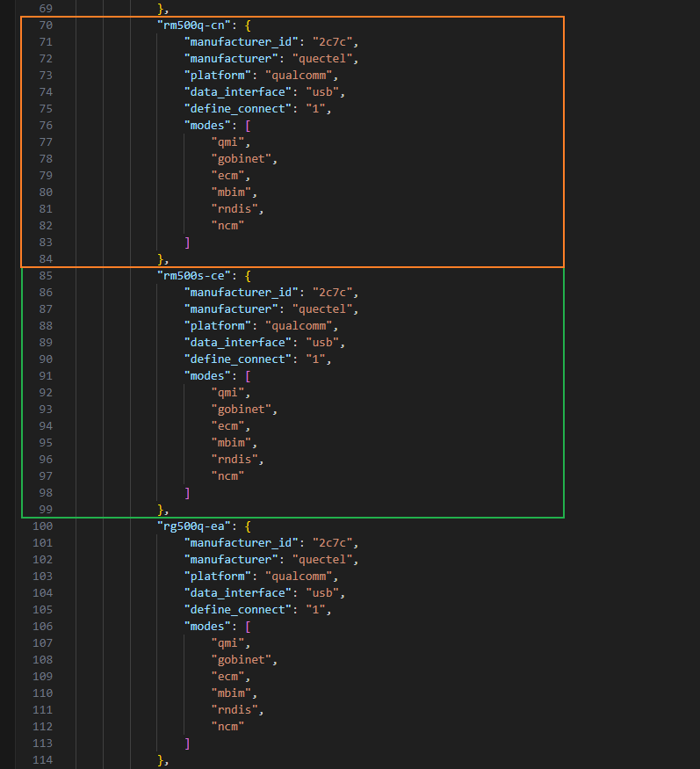Click line number 85 in the gutter
The height and width of the screenshot is (769, 700).
(46, 276)
